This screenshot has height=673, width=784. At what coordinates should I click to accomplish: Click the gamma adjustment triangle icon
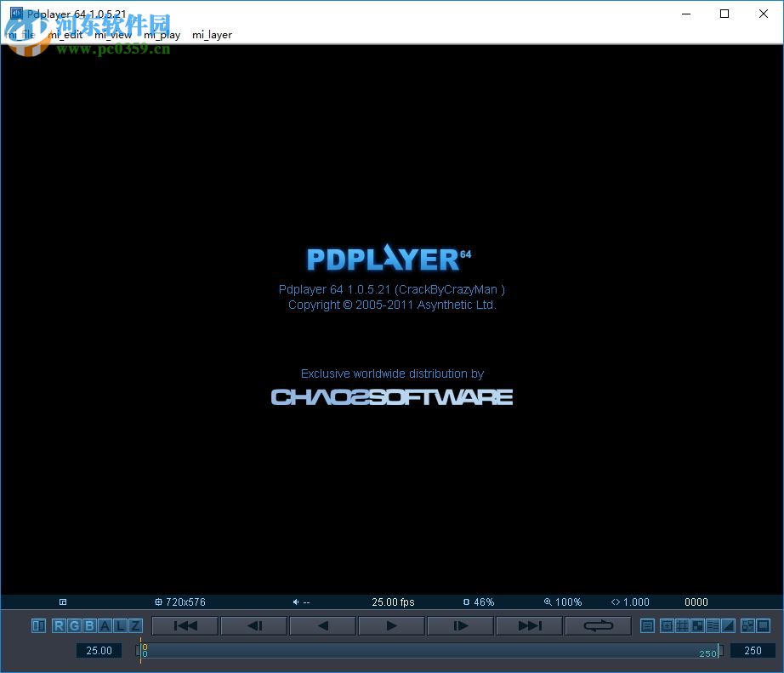pyautogui.click(x=728, y=625)
